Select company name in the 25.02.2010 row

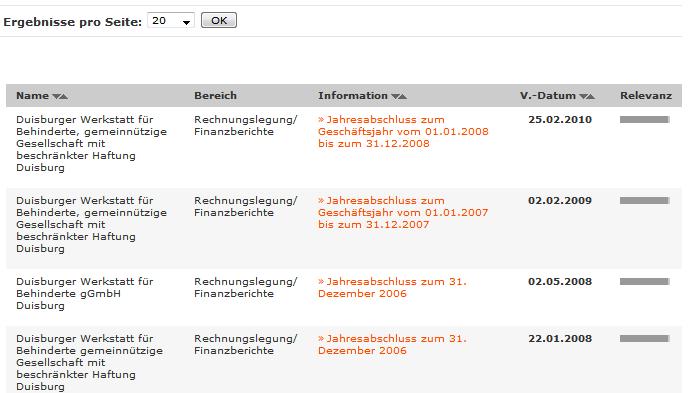point(91,143)
